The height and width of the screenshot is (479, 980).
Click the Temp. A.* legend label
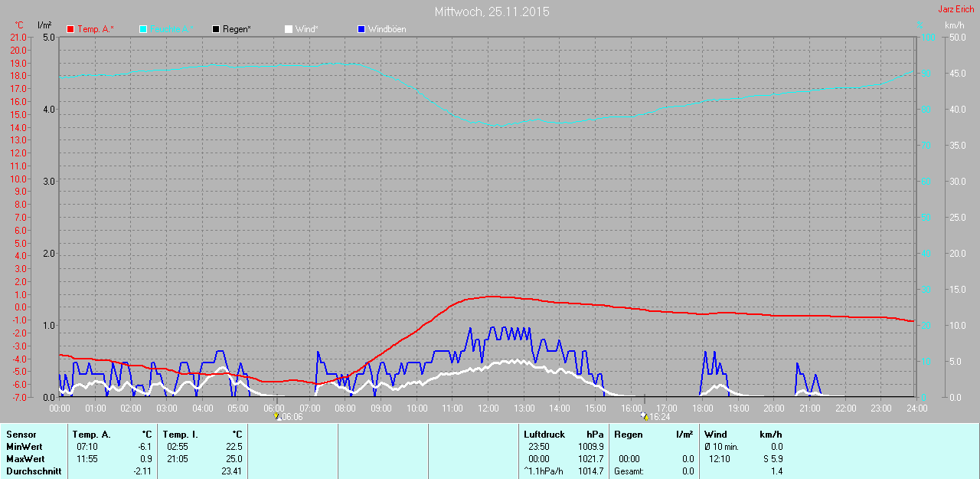[x=95, y=29]
